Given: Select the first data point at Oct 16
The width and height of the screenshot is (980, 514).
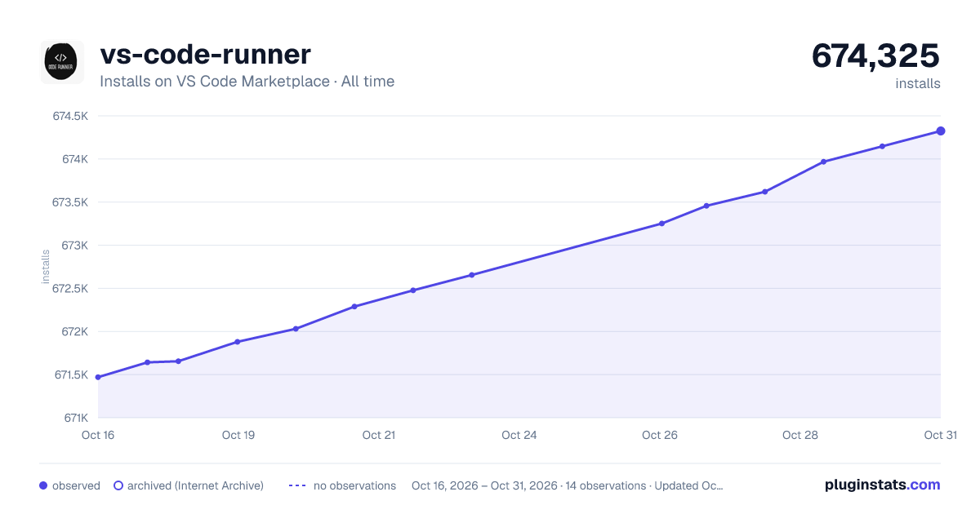Looking at the screenshot, I should coord(98,377).
